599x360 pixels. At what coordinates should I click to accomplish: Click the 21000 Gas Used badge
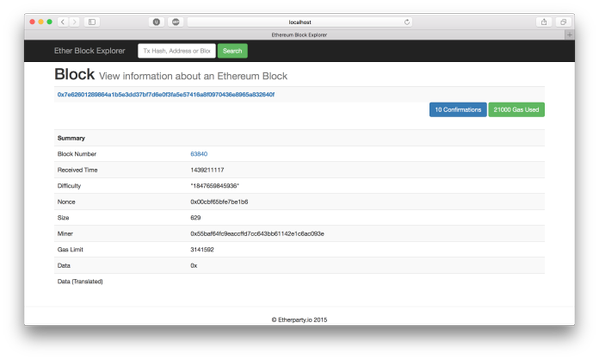coord(516,110)
